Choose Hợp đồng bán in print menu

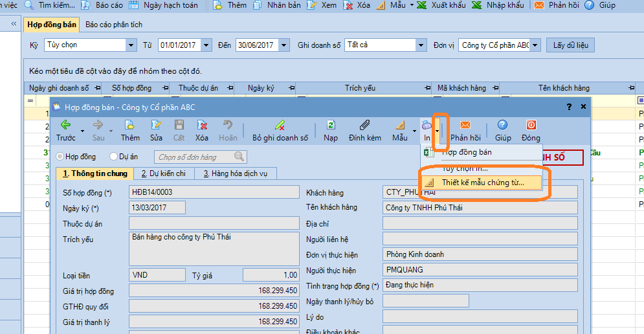482,152
